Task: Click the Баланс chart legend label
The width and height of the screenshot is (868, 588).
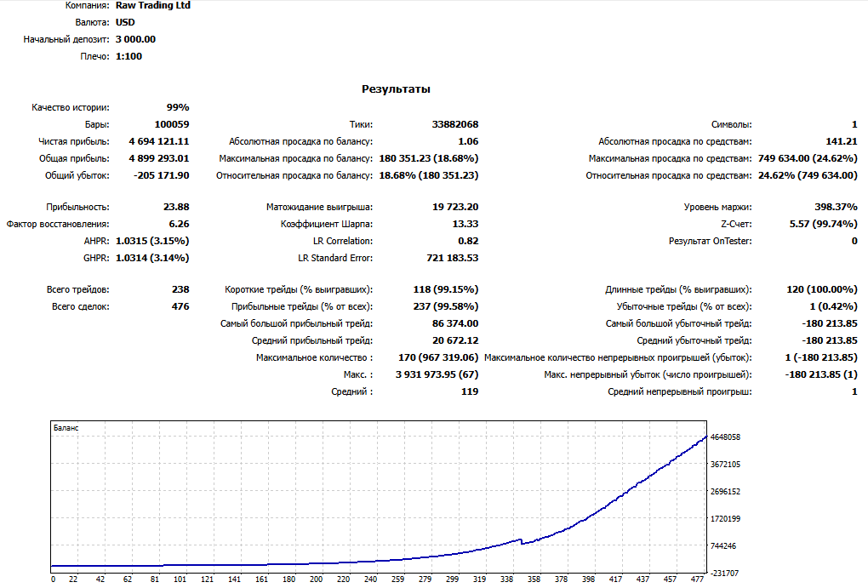Action: click(66, 428)
